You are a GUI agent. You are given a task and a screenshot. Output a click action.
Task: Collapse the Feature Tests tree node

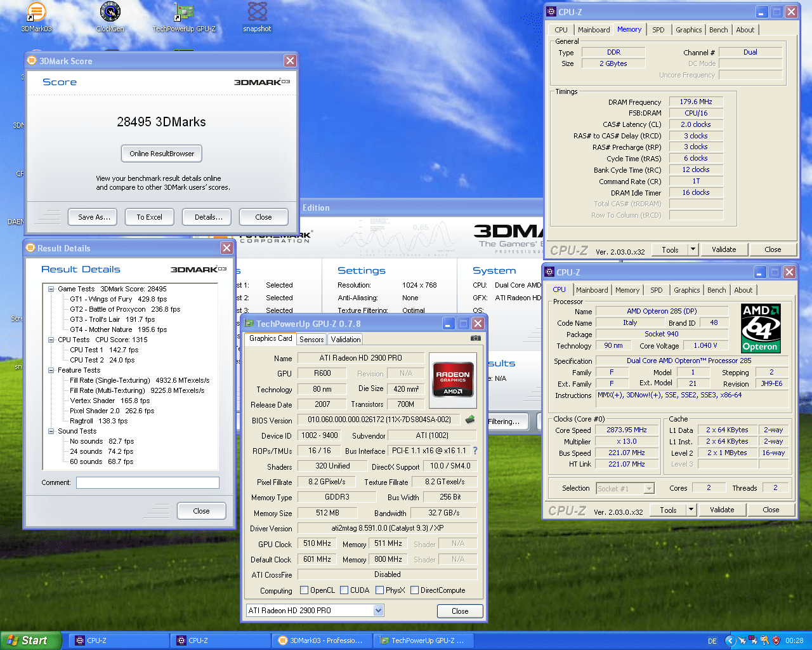[x=51, y=370]
